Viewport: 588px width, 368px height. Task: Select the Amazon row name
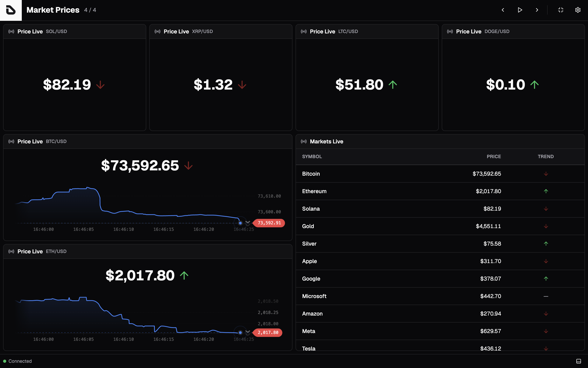(x=312, y=314)
